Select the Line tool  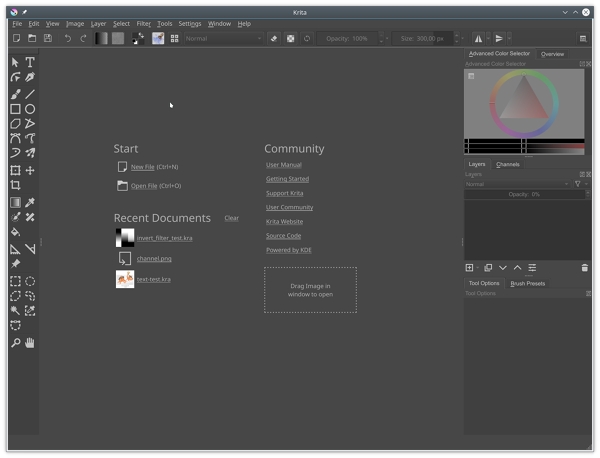(x=30, y=94)
